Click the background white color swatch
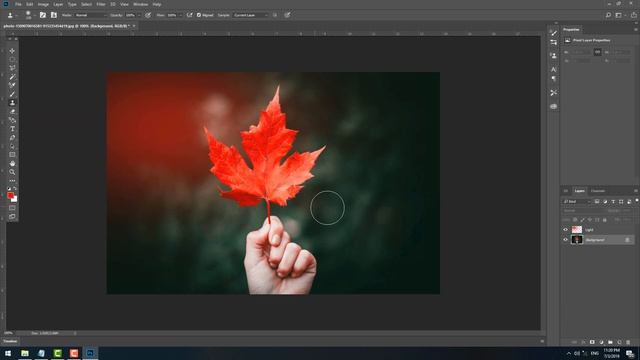Screen dimensions: 640x360 [15, 200]
